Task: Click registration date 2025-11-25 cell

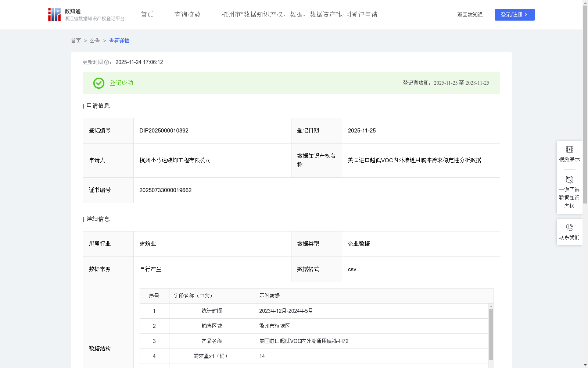Action: click(x=421, y=131)
